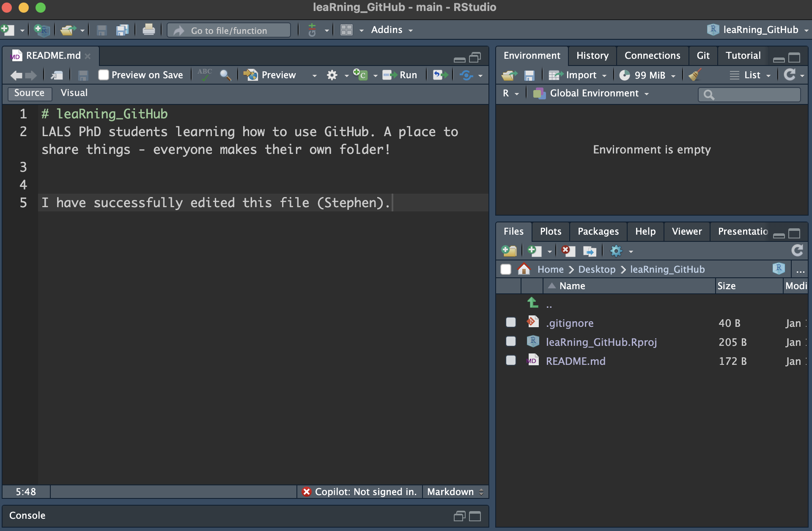Go up to parent directory arrow

click(533, 303)
